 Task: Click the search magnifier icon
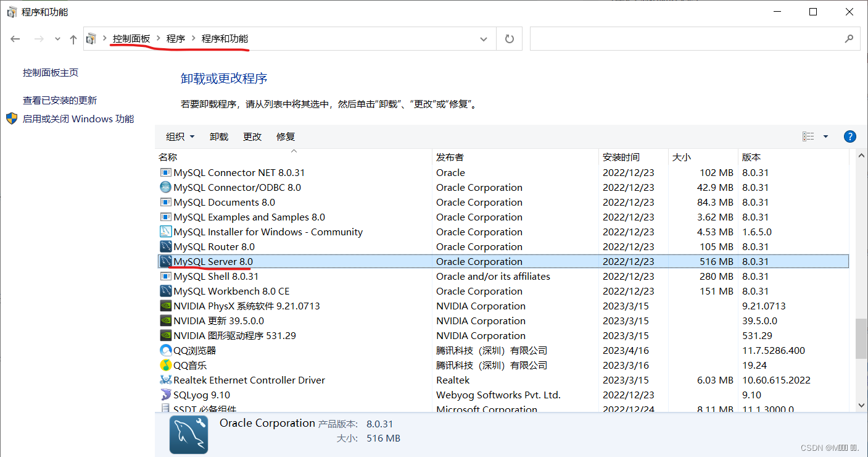tap(849, 38)
